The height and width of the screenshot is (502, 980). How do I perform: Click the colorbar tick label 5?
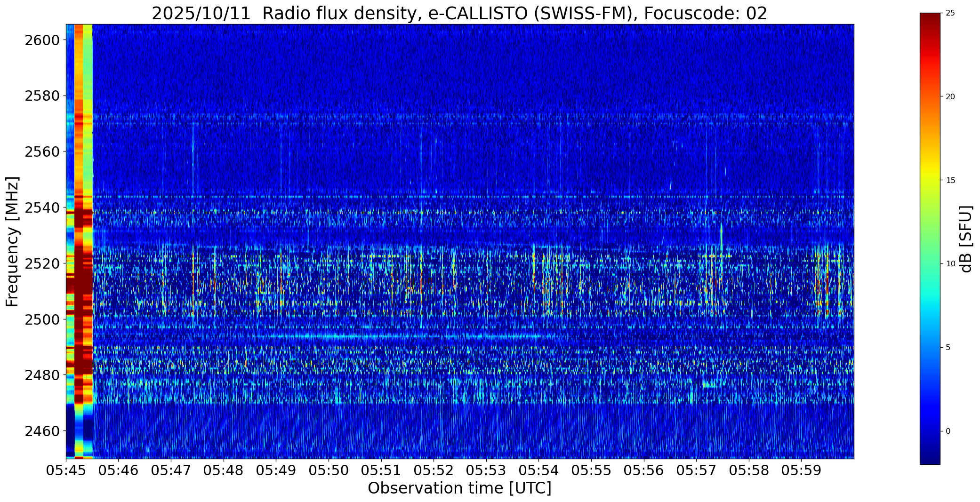point(948,348)
